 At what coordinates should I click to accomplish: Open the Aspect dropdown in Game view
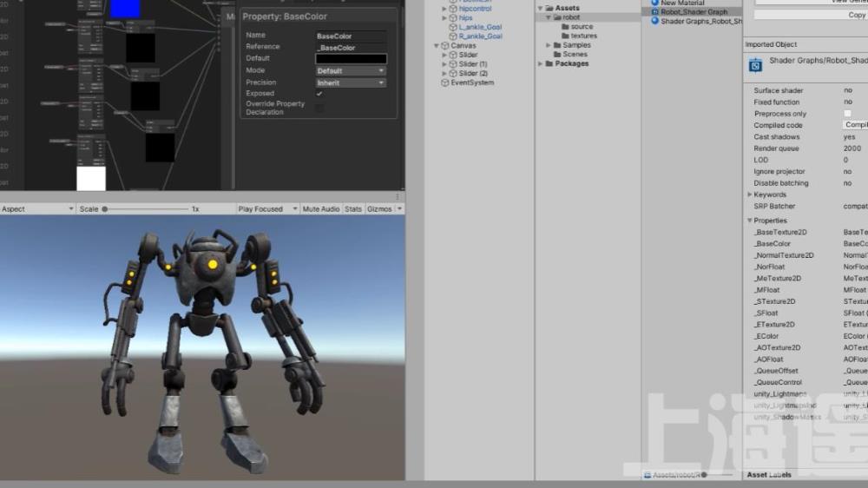[x=37, y=208]
